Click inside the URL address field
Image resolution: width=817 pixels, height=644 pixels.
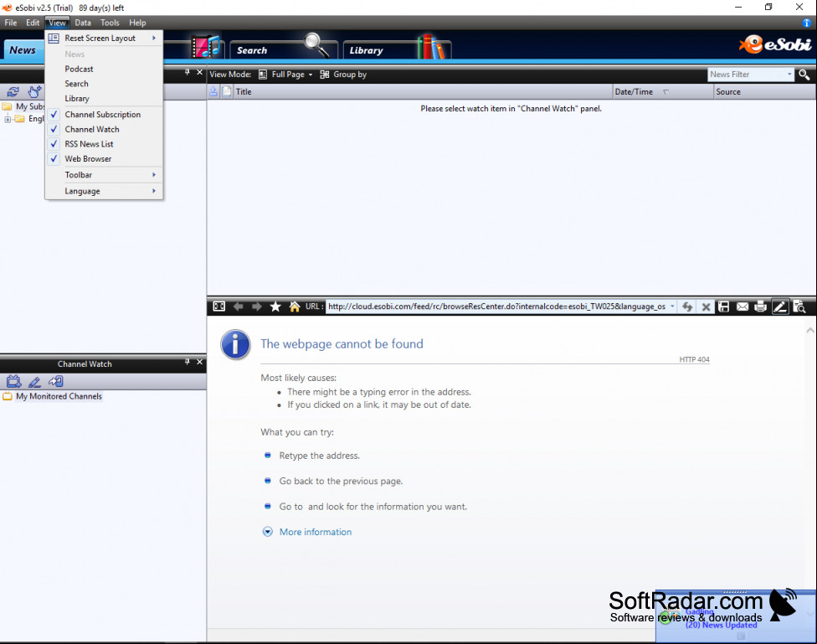click(496, 307)
